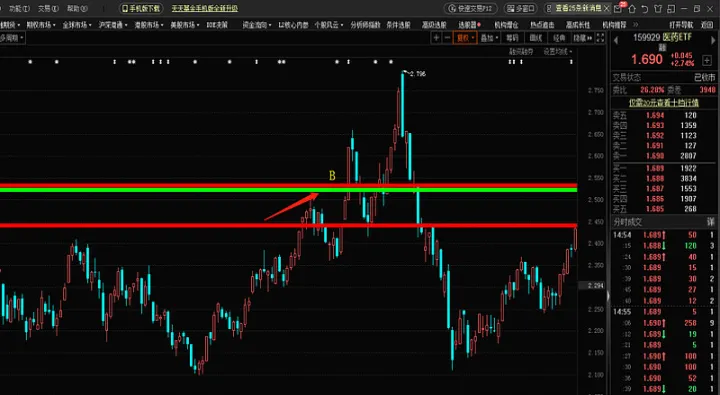Open the 条件选股 toolbar item
Image resolution: width=720 pixels, height=395 pixels.
point(398,25)
